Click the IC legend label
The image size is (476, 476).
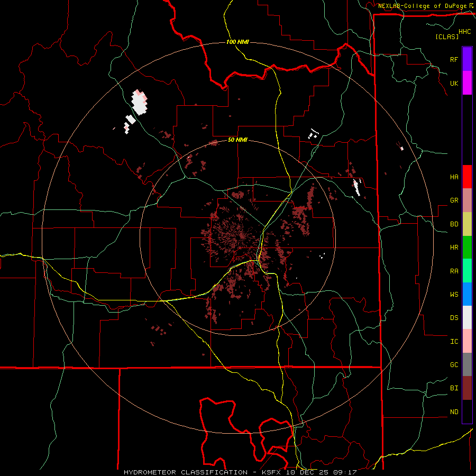(454, 341)
